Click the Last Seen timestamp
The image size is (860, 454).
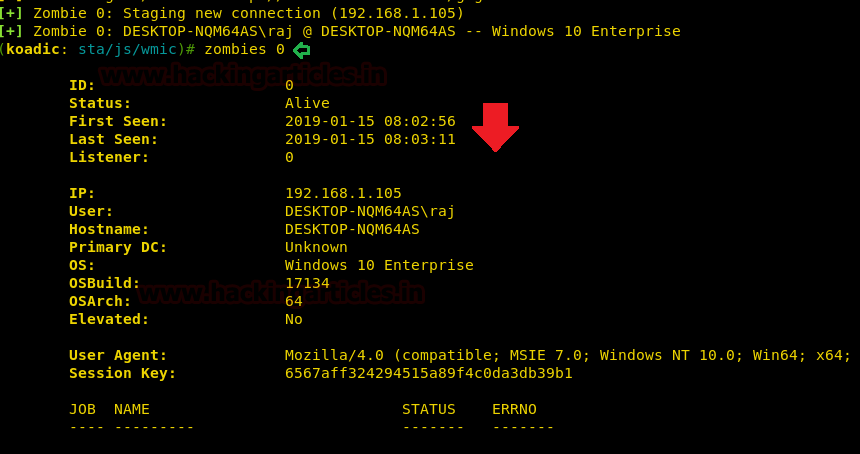pyautogui.click(x=370, y=139)
